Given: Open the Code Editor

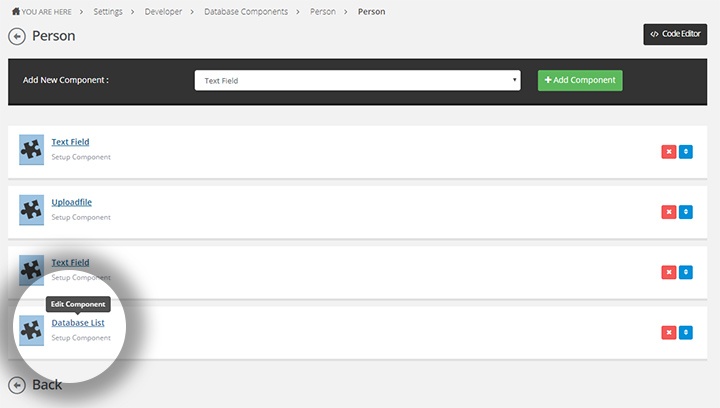Looking at the screenshot, I should [x=675, y=34].
